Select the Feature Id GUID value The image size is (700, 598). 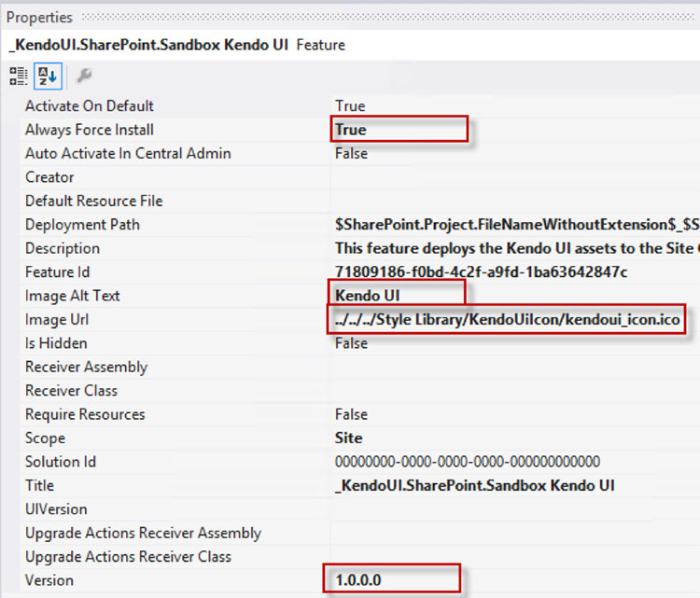(x=482, y=272)
